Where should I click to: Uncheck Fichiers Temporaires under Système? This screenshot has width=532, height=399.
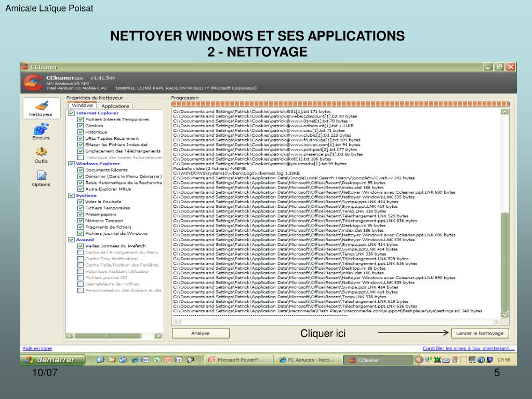click(81, 208)
